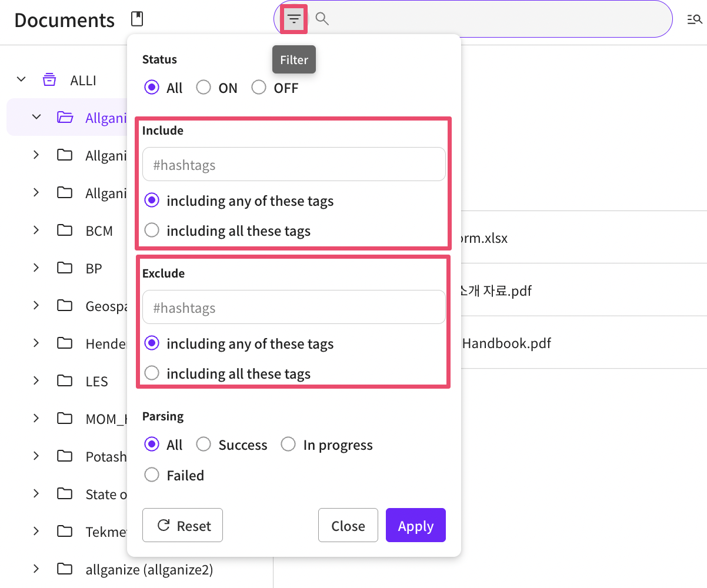Click the Filter icon beside the search bar
This screenshot has height=588, width=707.
(x=294, y=19)
